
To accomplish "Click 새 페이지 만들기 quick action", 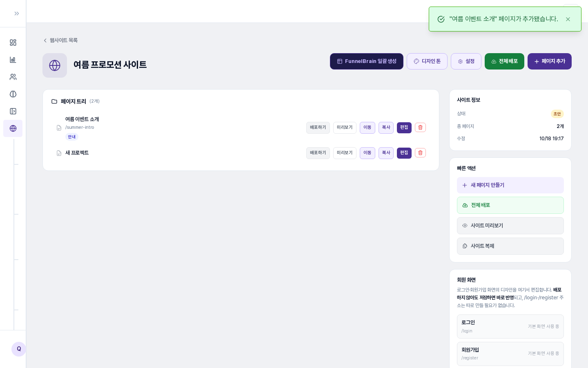I will (x=510, y=185).
